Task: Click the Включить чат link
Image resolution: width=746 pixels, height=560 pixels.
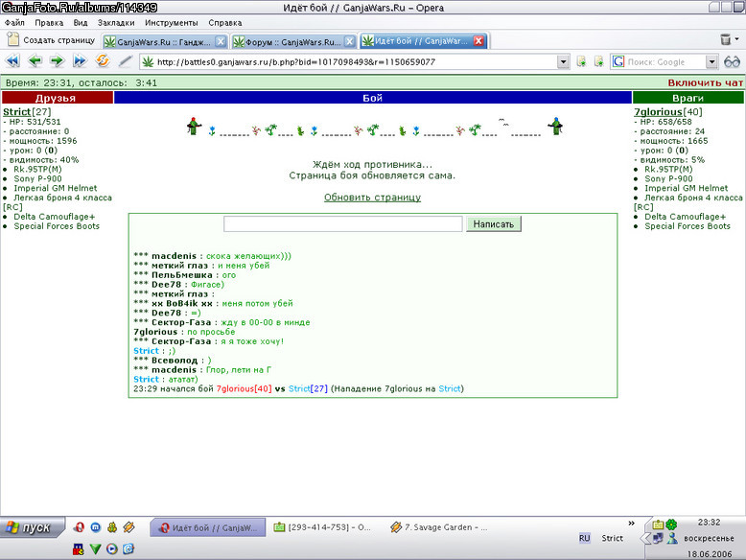Action: [x=705, y=82]
